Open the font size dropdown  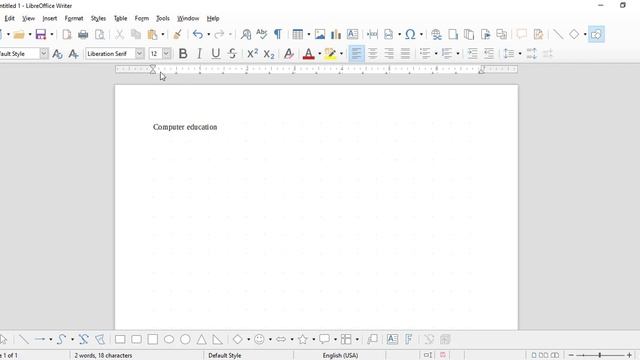(x=167, y=53)
